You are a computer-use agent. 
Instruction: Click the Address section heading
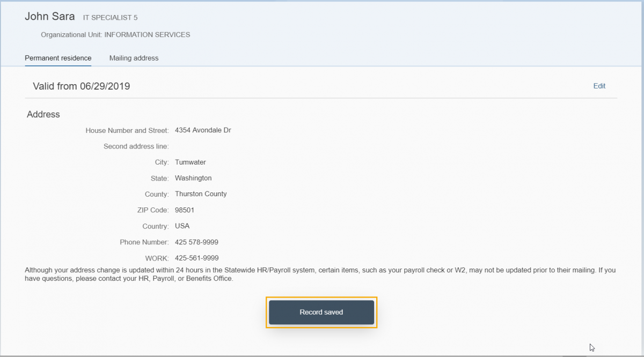[43, 114]
